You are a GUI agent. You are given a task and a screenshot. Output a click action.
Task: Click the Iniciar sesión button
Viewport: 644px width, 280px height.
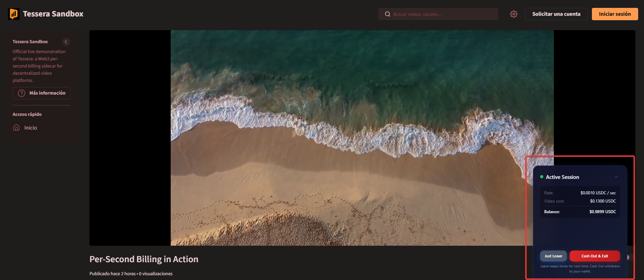[x=615, y=14]
